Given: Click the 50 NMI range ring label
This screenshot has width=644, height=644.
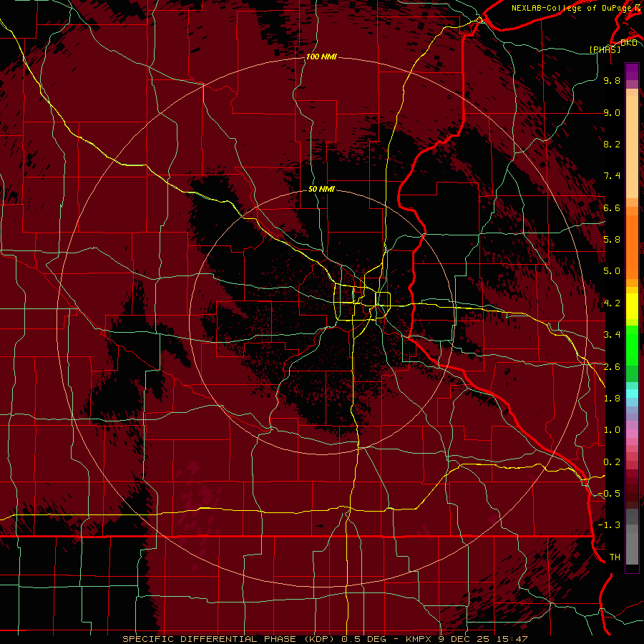Looking at the screenshot, I should [321, 189].
